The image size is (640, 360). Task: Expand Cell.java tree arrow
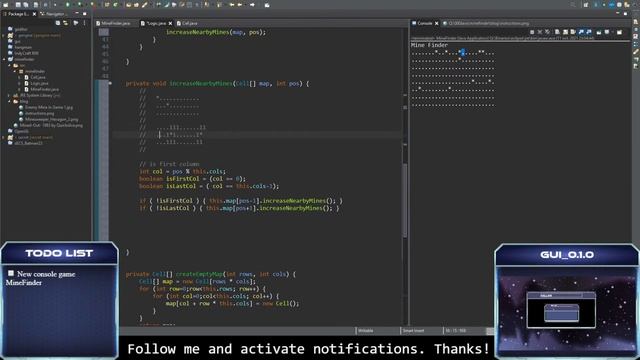point(19,77)
